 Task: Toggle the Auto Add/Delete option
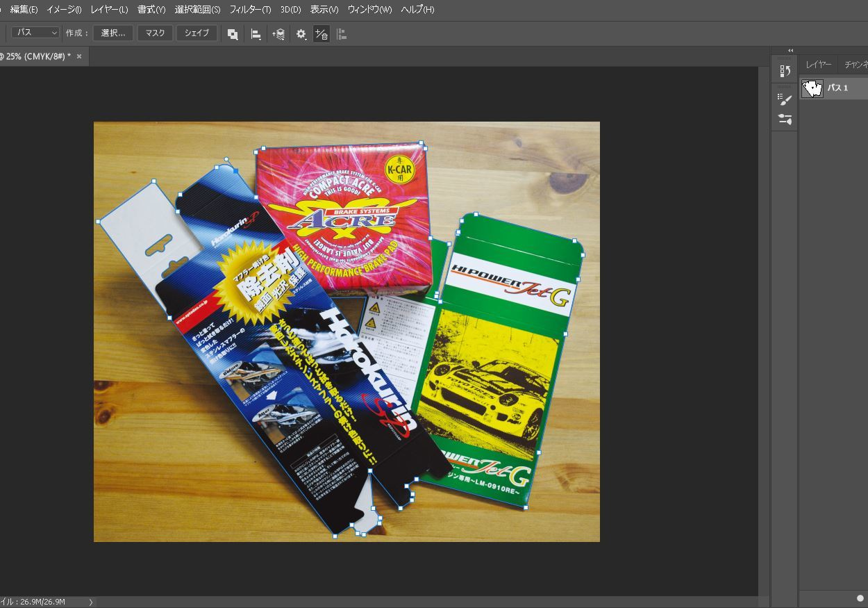[x=321, y=33]
